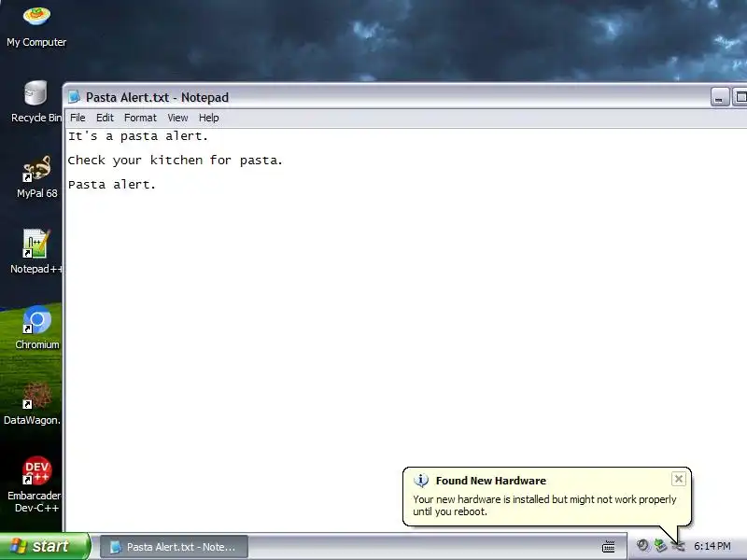747x560 pixels.
Task: Click the volume speaker tray icon
Action: coord(642,545)
